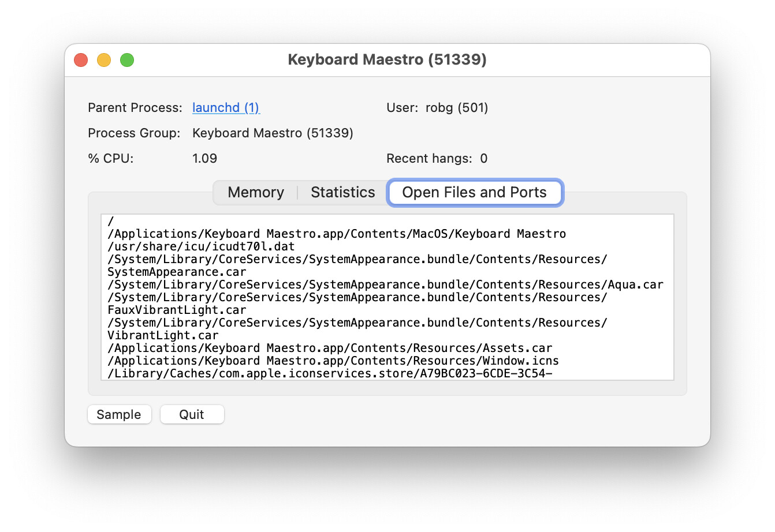
Task: Click the Aqua.car file path line
Action: coord(385,284)
